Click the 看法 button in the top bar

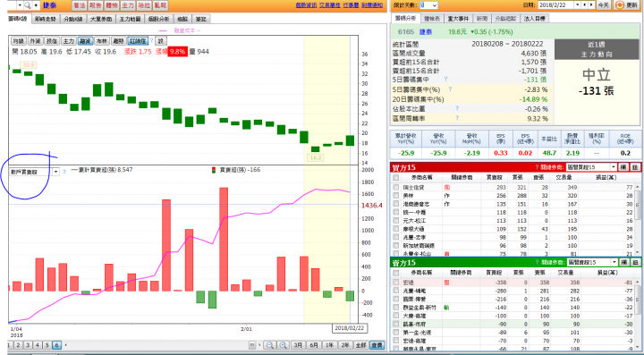coord(79,5)
